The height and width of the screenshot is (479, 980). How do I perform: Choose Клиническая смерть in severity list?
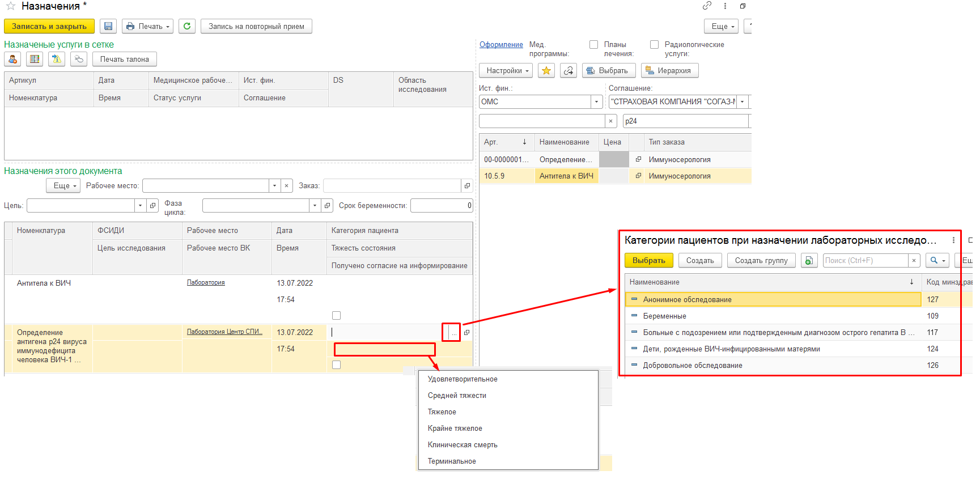463,444
